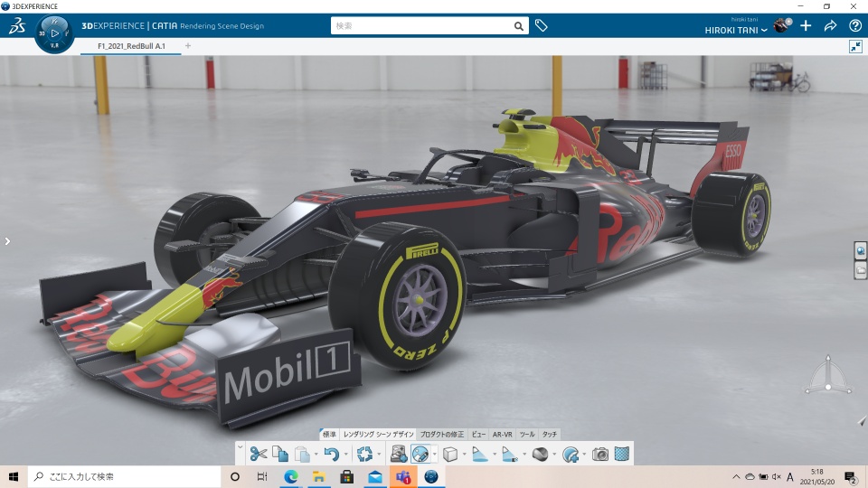This screenshot has width=868, height=488.
Task: Select the 標準 tab
Action: [329, 435]
